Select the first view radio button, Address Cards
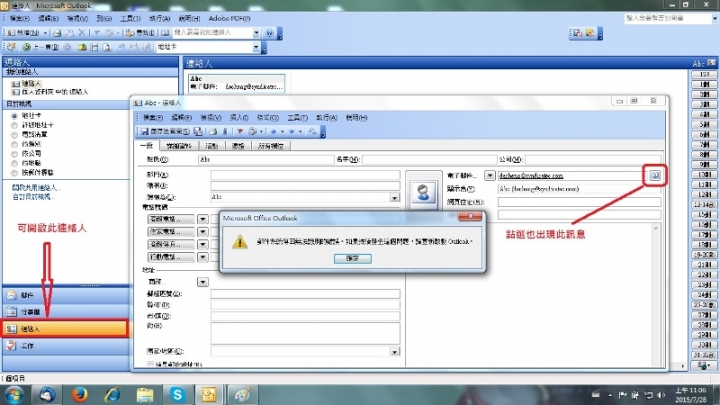 pos(14,116)
